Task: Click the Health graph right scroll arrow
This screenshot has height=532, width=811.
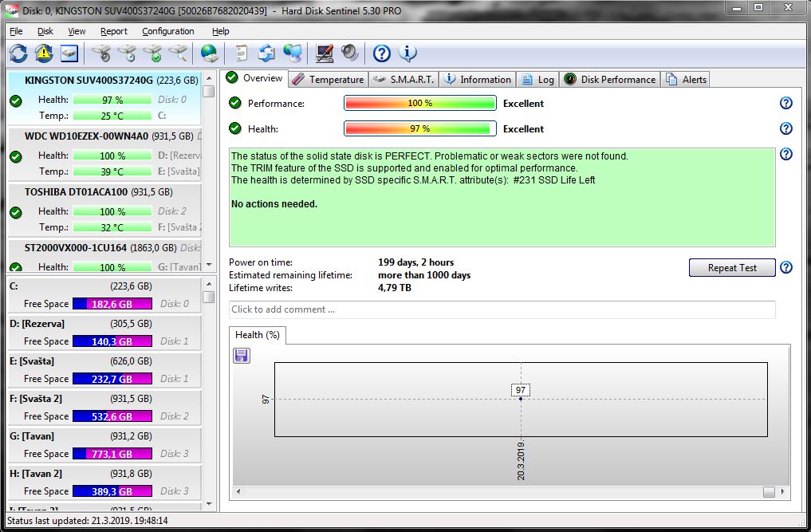Action: (x=782, y=491)
